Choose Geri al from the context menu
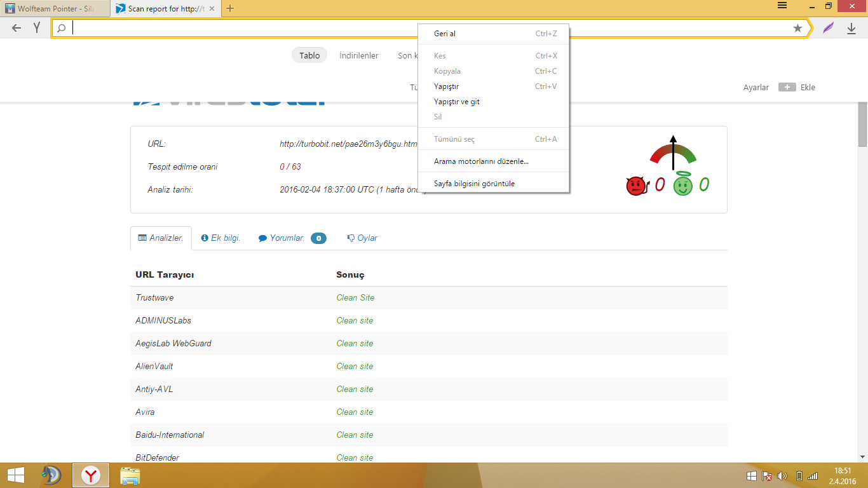The height and width of the screenshot is (488, 868). click(494, 34)
